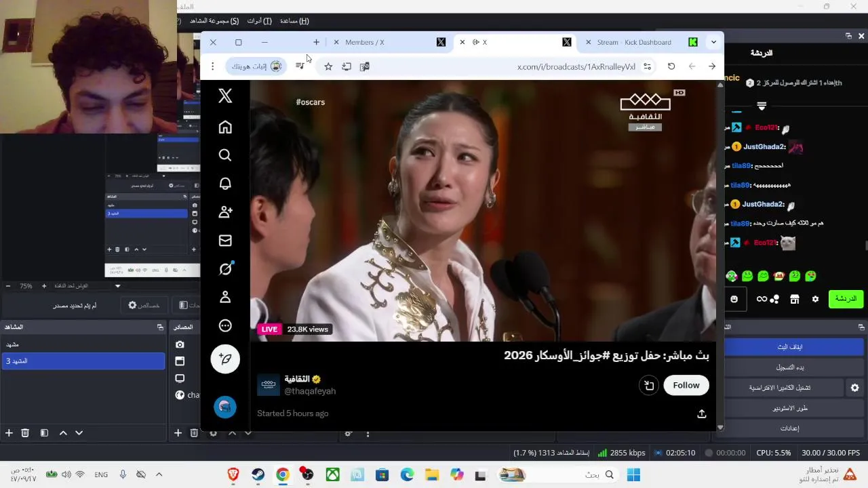Screen dimensions: 868x488
Task: Bookmark page with browser star icon
Action: 328,66
